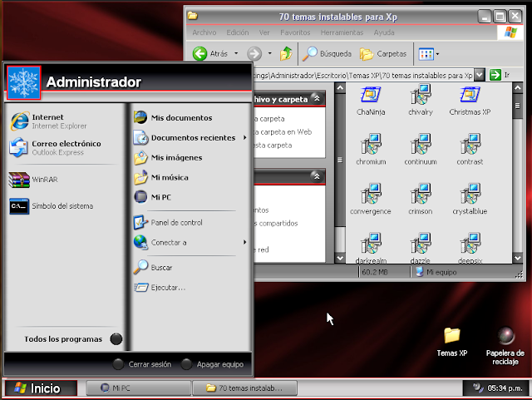The width and height of the screenshot is (532, 400).
Task: Open Internet Explorer from Start menu
Action: click(49, 121)
